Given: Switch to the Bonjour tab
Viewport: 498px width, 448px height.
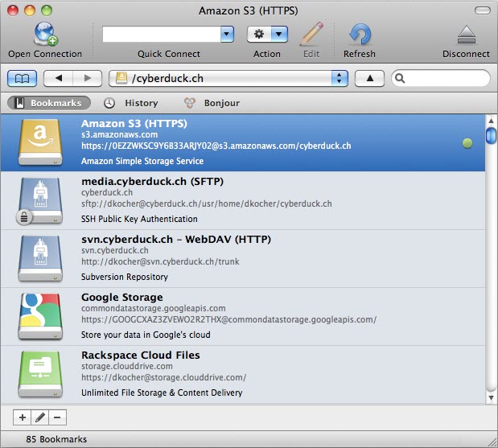Looking at the screenshot, I should pos(212,103).
